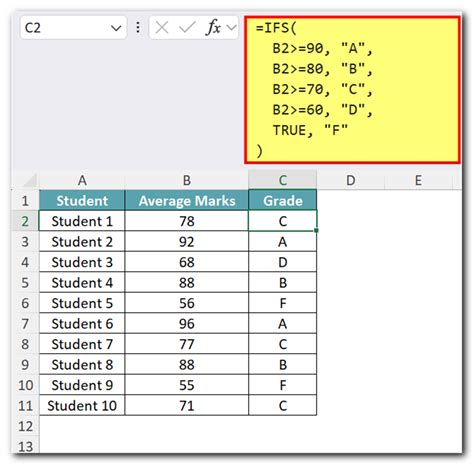Click the marks value 92
Viewport: 474px width, 465px height.
(187, 242)
